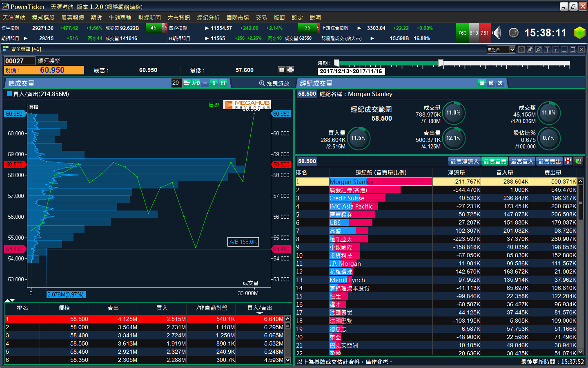Maximize the 資金盤路 panel
588x368 pixels.
573,49
